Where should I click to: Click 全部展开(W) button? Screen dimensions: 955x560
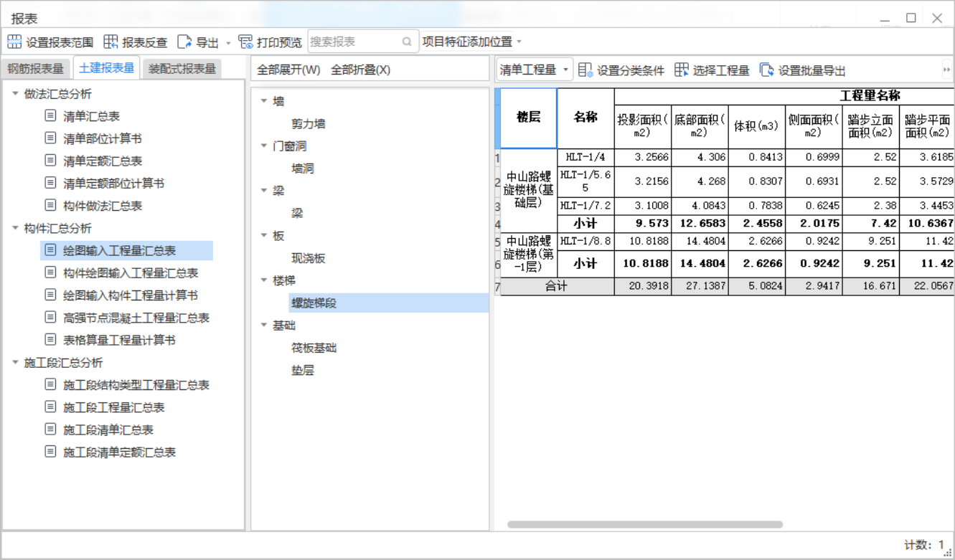(x=288, y=70)
